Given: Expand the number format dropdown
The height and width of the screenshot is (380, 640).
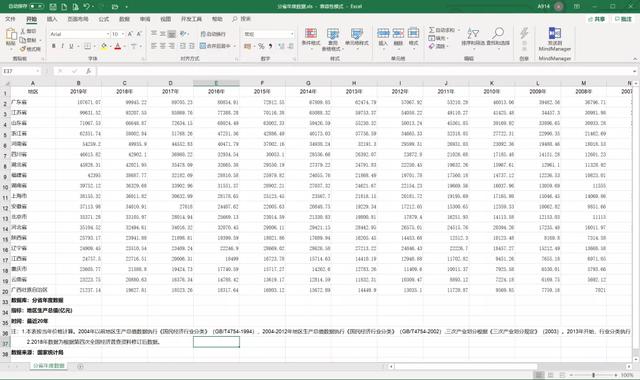Looking at the screenshot, I should (291, 34).
